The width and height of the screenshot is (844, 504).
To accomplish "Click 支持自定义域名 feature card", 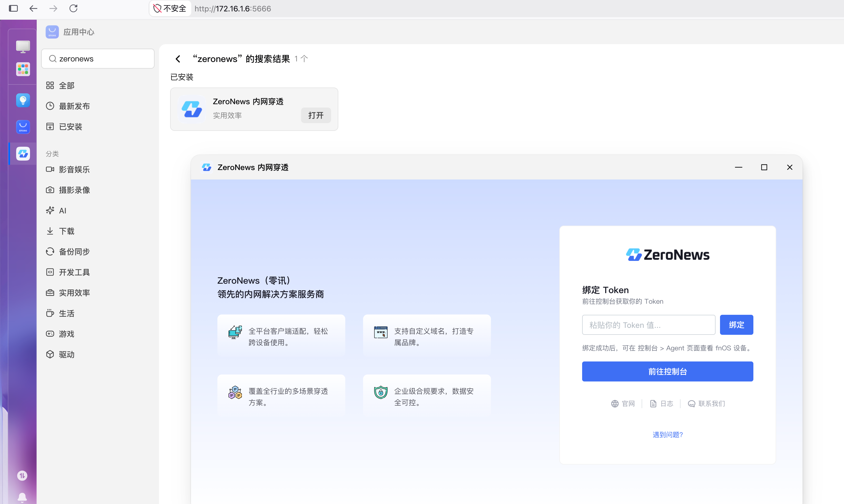I will pos(427,336).
